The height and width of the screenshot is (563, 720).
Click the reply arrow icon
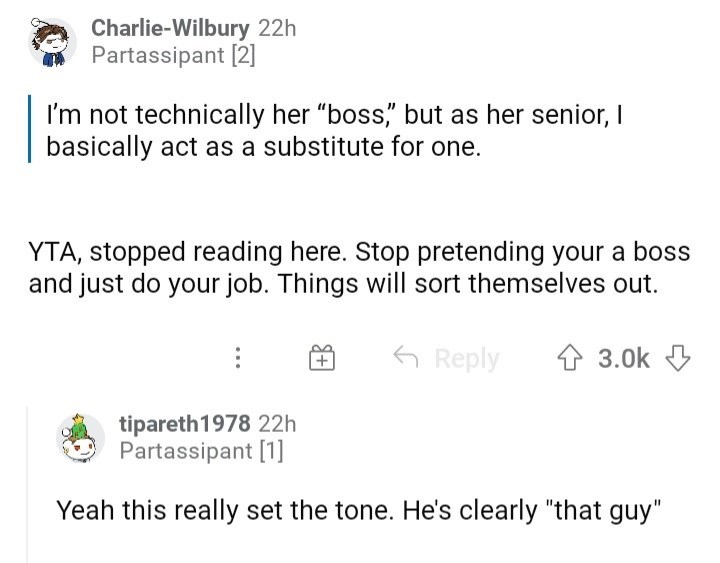tap(406, 357)
